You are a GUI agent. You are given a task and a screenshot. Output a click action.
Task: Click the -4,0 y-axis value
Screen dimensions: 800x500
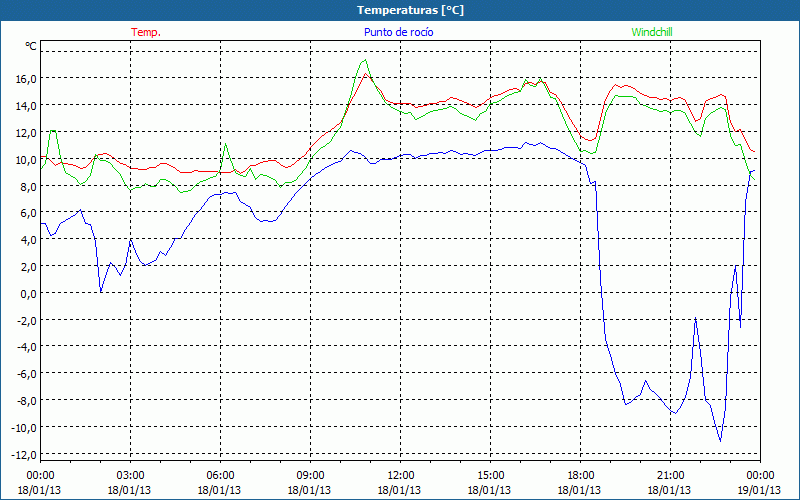tap(26, 347)
